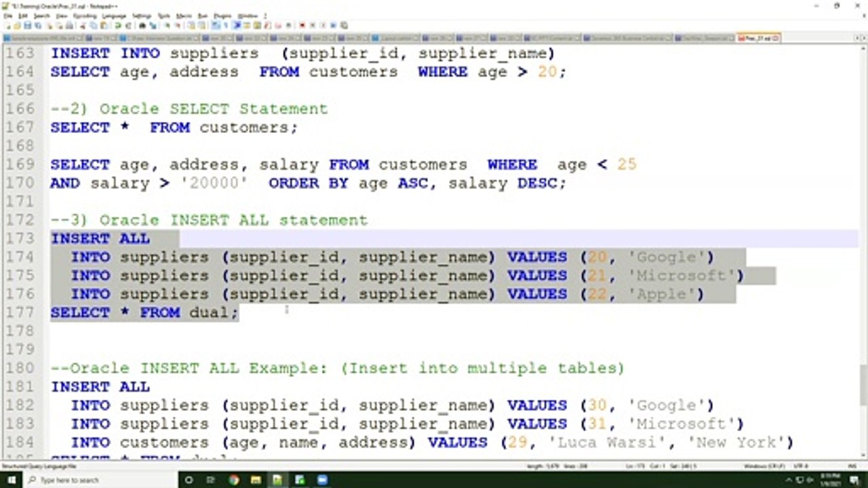The image size is (868, 488).
Task: Open Task View from the taskbar
Action: tap(211, 480)
